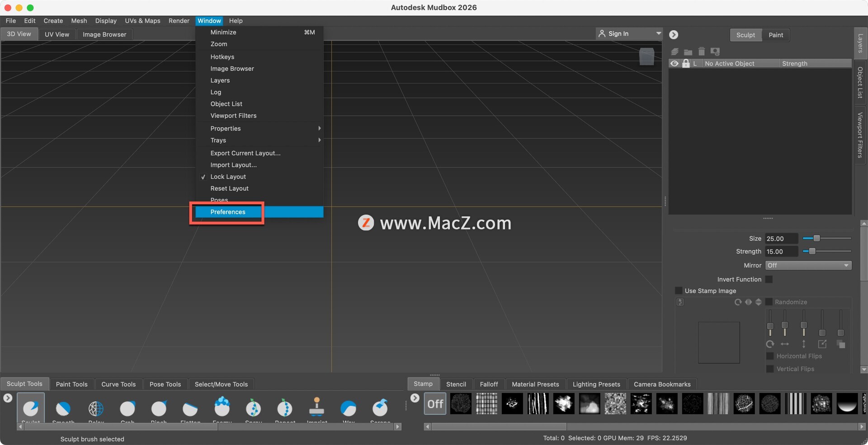Switch the layers mode to Sculpt
868x445 pixels.
click(745, 35)
